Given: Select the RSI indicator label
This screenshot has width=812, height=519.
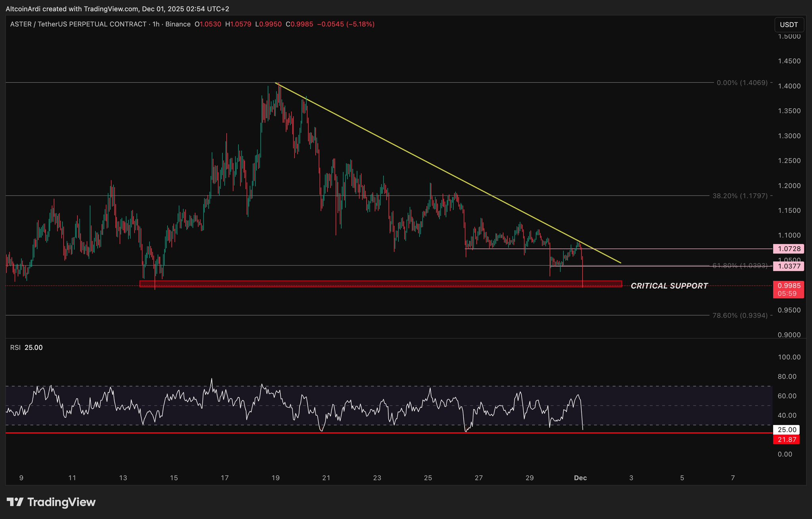Looking at the screenshot, I should [x=15, y=348].
